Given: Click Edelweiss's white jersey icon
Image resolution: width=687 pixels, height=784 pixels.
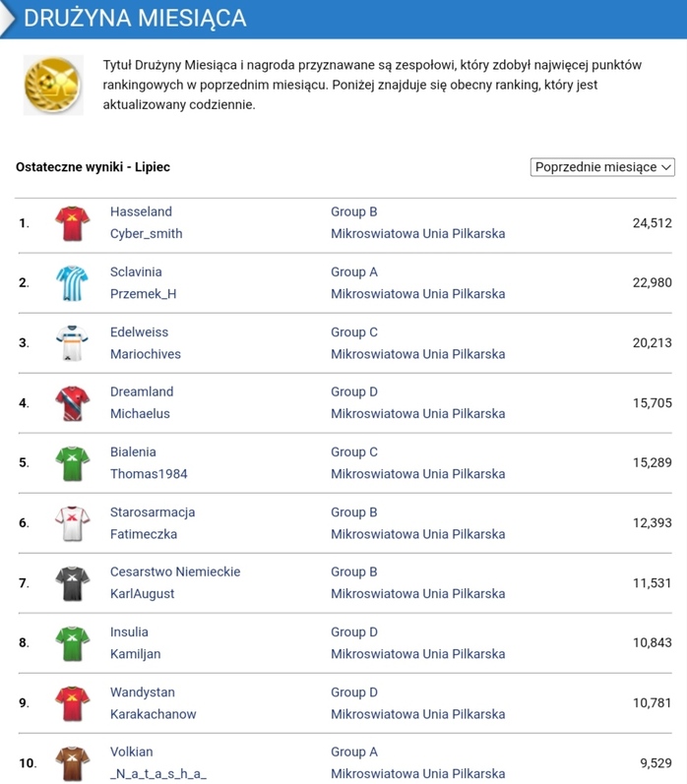Looking at the screenshot, I should pyautogui.click(x=72, y=343).
